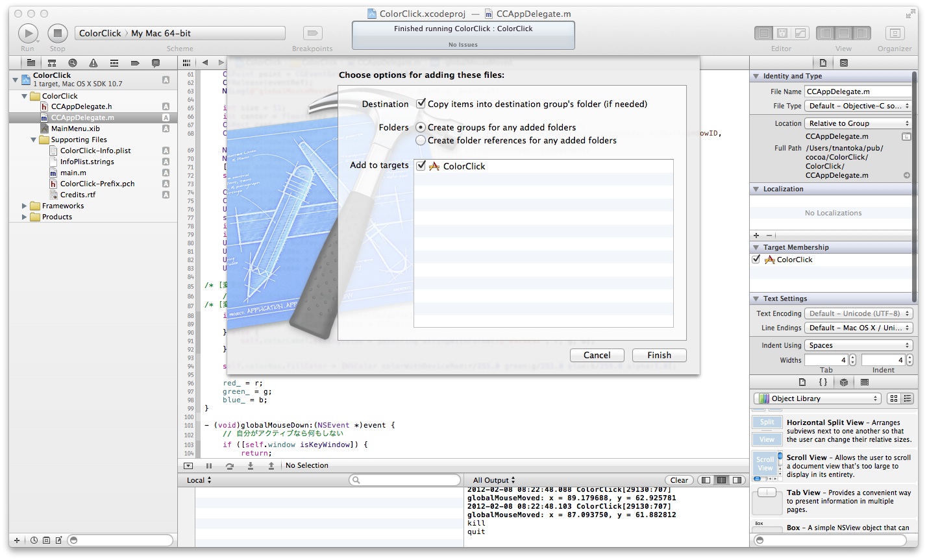Expand the Frameworks group

pos(25,206)
